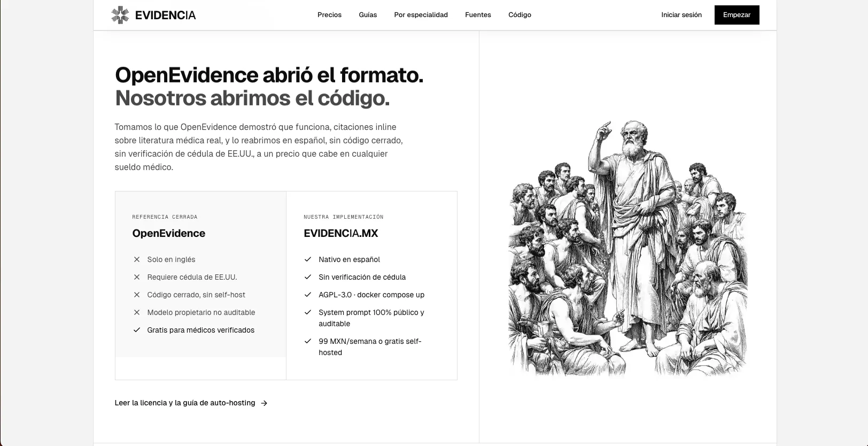
Task: Click subheadline Nosotros abrimos el código
Action: tap(252, 98)
